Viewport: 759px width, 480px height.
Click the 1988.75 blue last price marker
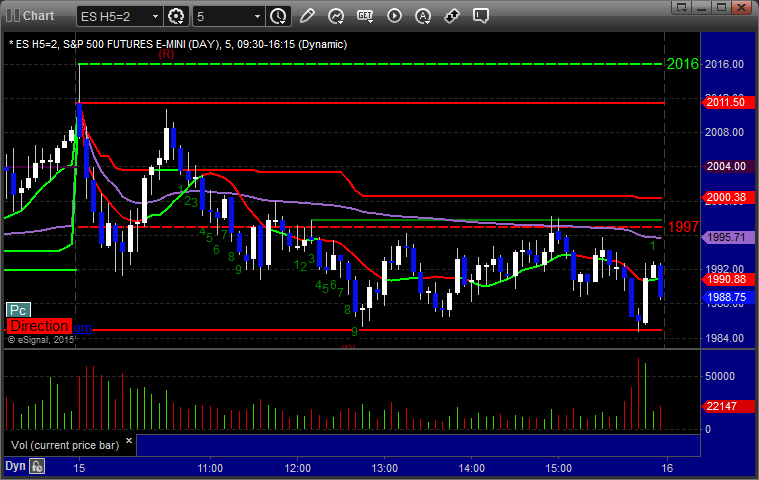tap(728, 298)
